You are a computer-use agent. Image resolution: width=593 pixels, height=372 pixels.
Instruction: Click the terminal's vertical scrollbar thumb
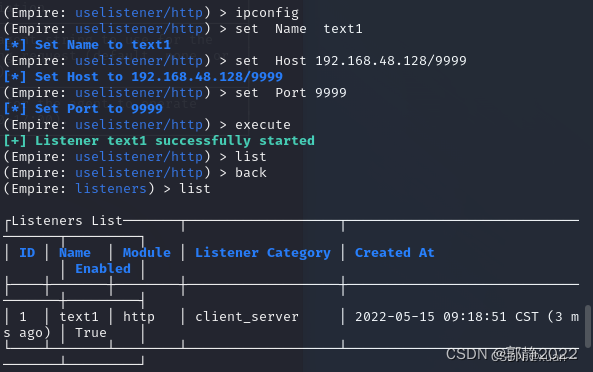[588, 326]
